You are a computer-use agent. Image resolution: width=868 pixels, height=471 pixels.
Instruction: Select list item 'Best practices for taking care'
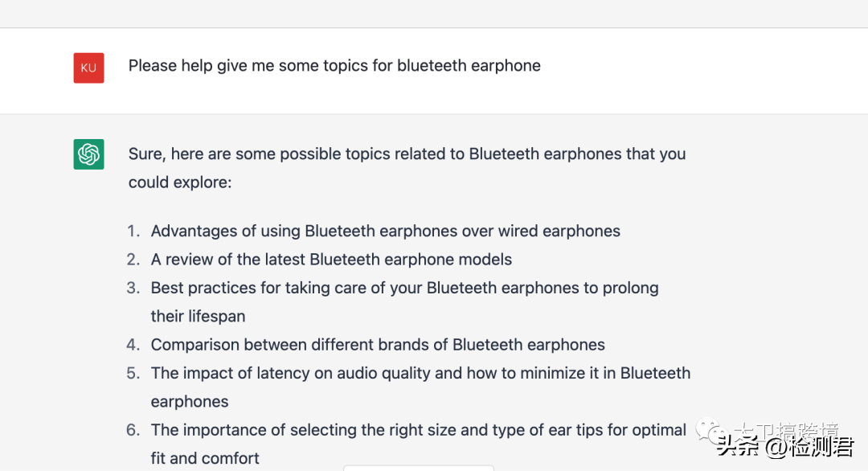tap(404, 288)
